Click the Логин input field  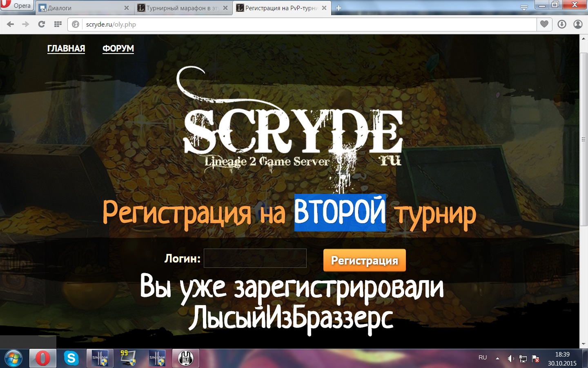[x=255, y=258]
